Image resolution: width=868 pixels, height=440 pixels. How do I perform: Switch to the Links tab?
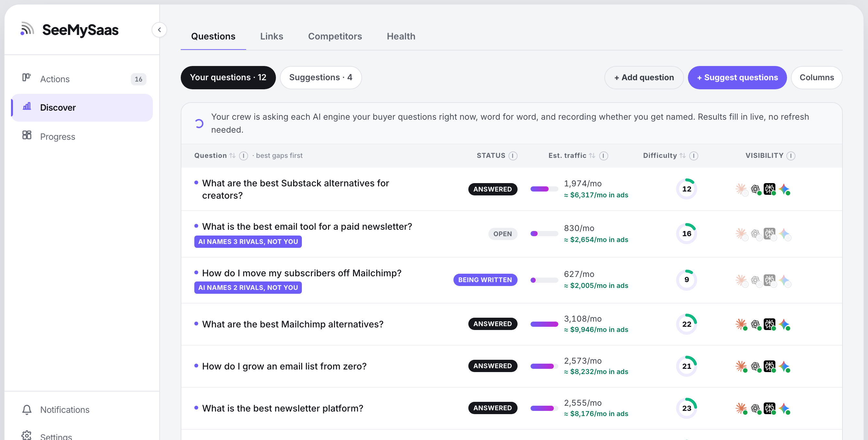pyautogui.click(x=272, y=36)
